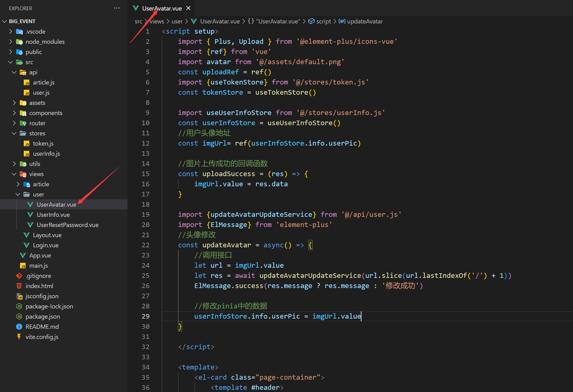Click the JS icon of user.js
The height and width of the screenshot is (392, 573).
point(27,93)
